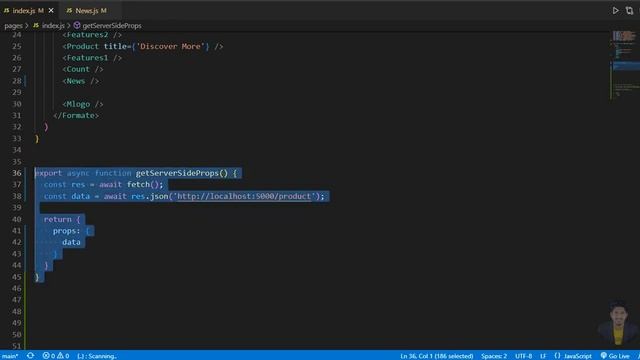
Task: Click line number 36 in the gutter
Action: click(x=16, y=173)
